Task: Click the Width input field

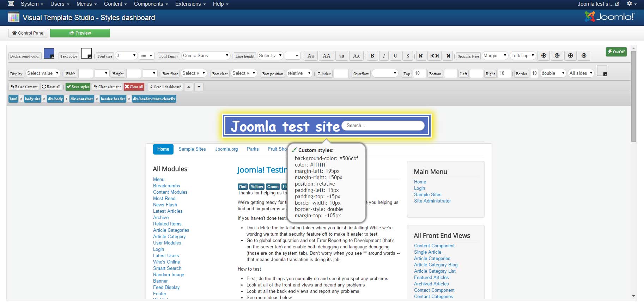Action: (86, 73)
